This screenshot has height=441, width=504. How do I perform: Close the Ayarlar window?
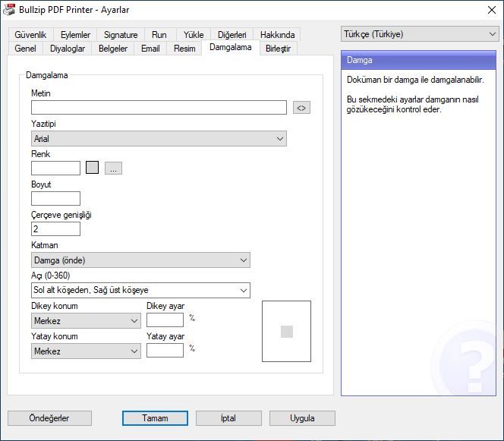pyautogui.click(x=491, y=10)
